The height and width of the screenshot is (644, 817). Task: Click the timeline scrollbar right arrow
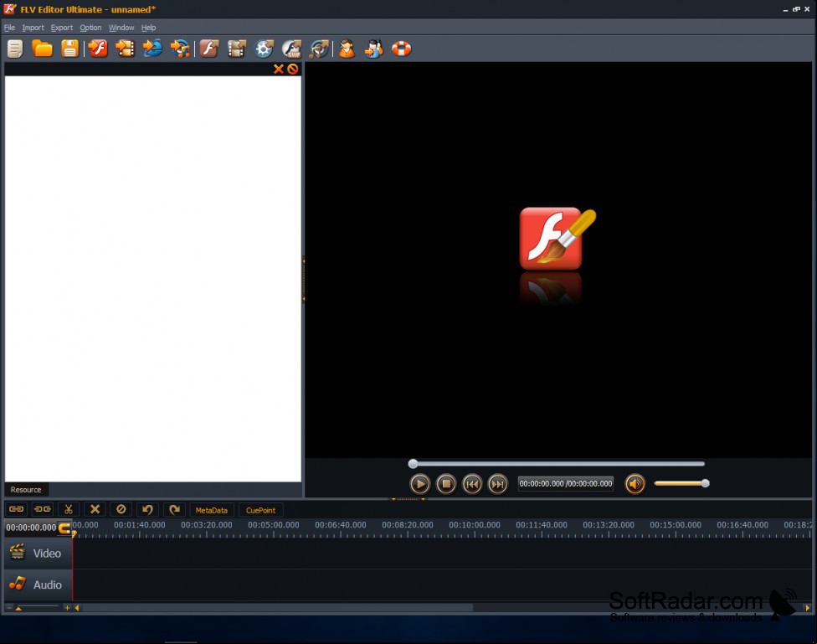(808, 607)
